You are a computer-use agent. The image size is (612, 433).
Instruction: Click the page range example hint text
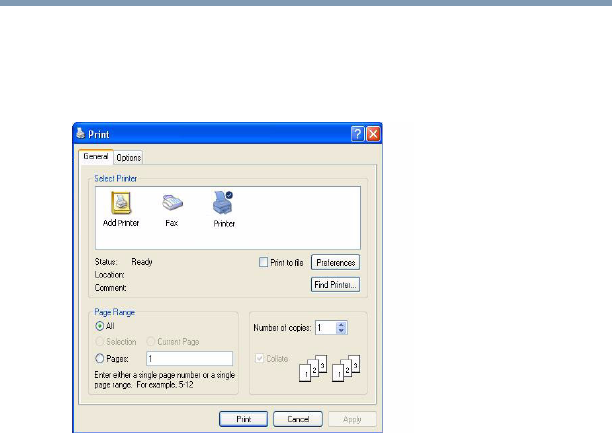164,380
